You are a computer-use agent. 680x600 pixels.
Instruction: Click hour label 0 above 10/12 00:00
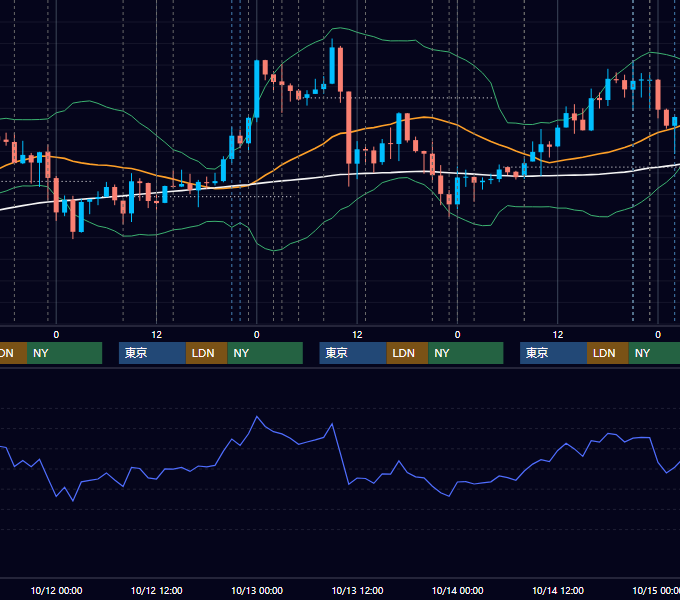point(56,335)
